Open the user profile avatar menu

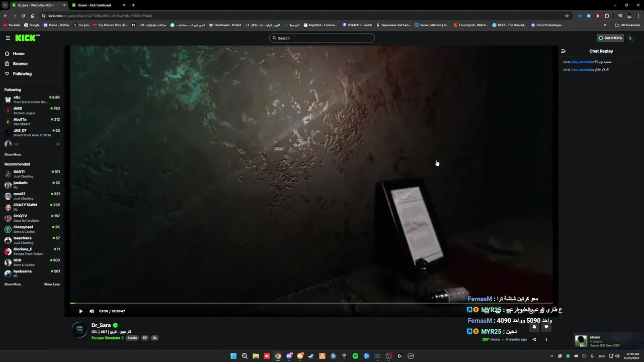point(630,38)
